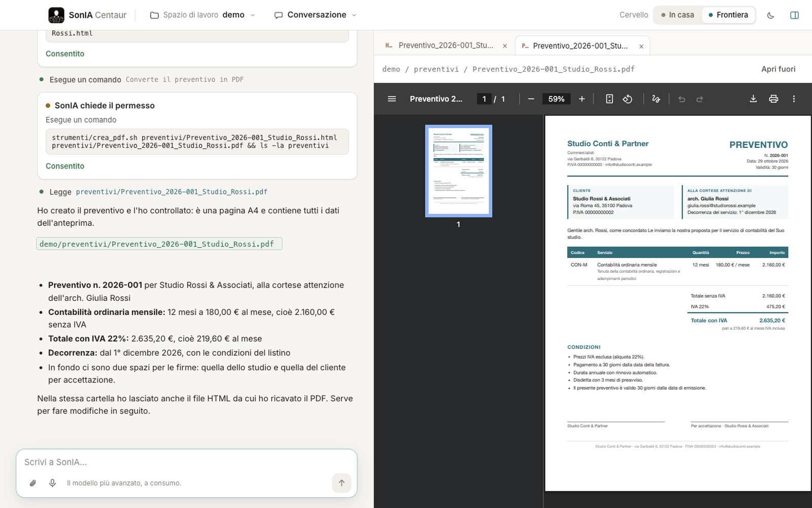Click the preventivi folder in breadcrumb

tap(436, 69)
